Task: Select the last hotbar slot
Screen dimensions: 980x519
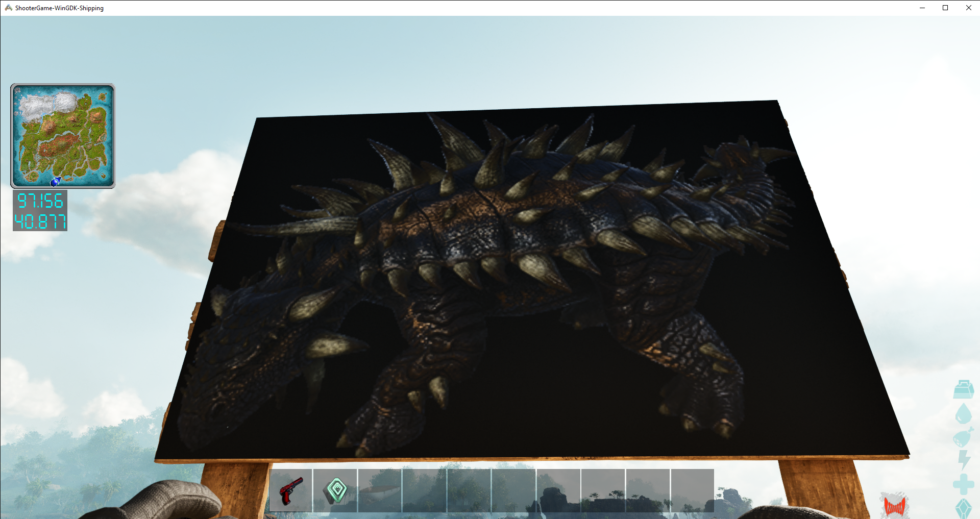Action: [x=692, y=490]
